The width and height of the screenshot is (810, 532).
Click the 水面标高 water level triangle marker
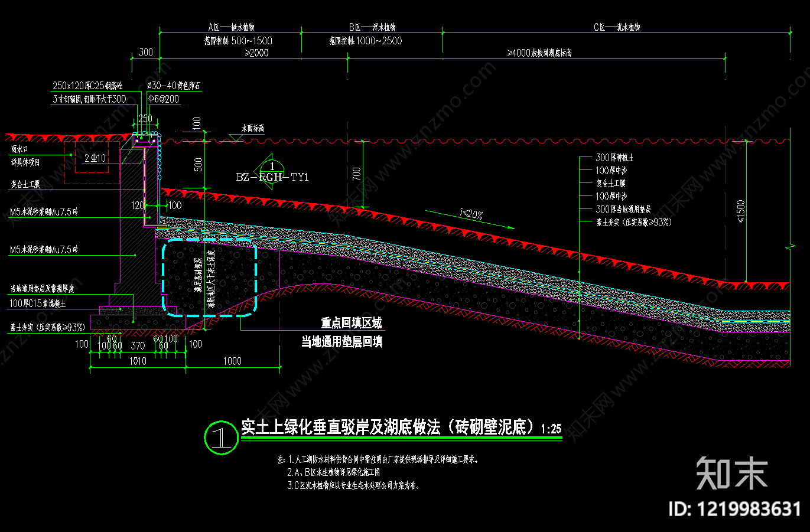click(236, 138)
